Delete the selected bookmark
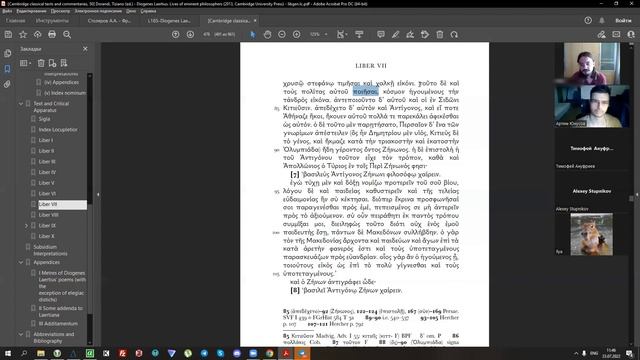The width and height of the screenshot is (640, 360). point(41,63)
